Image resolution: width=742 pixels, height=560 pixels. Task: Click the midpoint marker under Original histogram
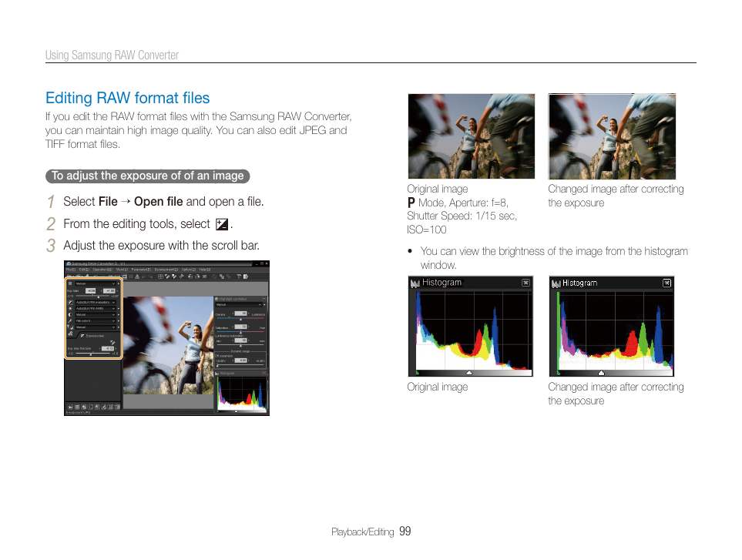click(x=469, y=373)
